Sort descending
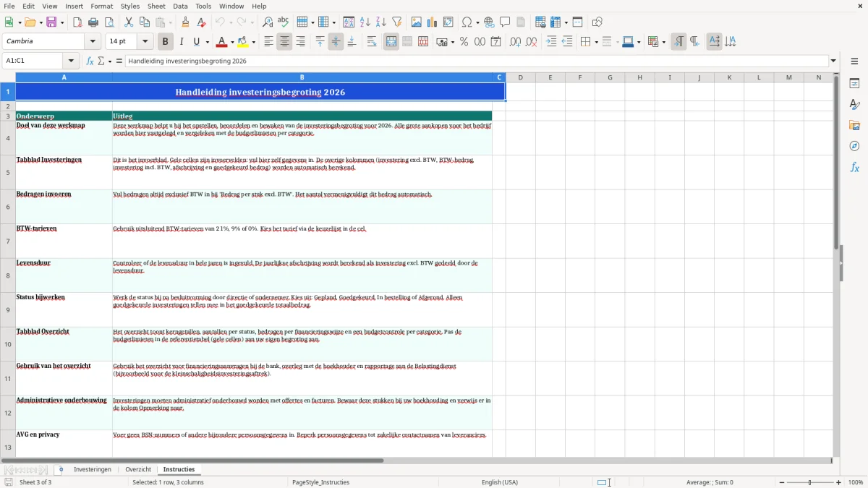This screenshot has height=488, width=868. [x=381, y=22]
